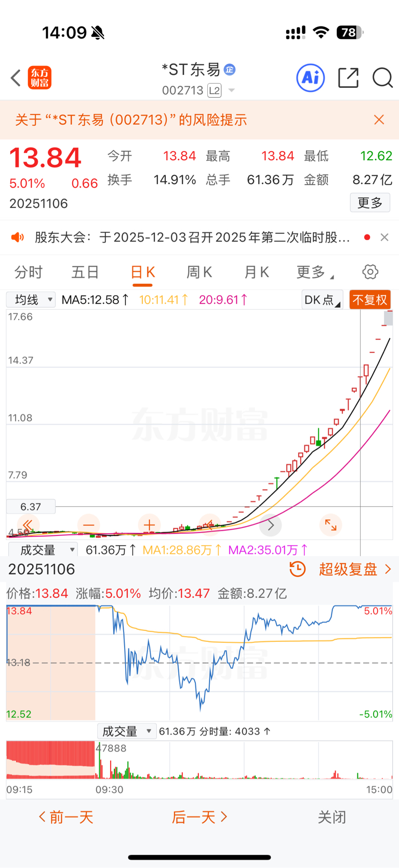Open the 风险提示 risk notice text
Viewport: 399px width, 868px height.
tap(130, 120)
